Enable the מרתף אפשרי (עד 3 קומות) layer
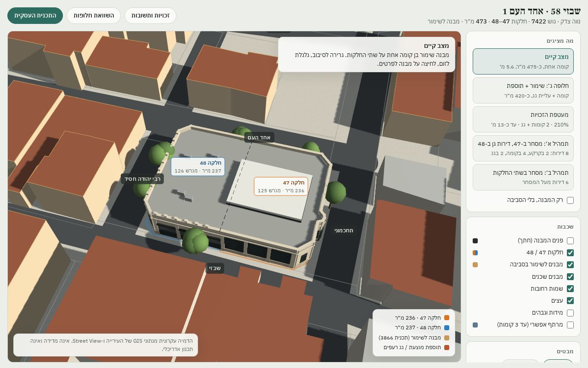Screen dimensions: 588x368 [x=570, y=325]
